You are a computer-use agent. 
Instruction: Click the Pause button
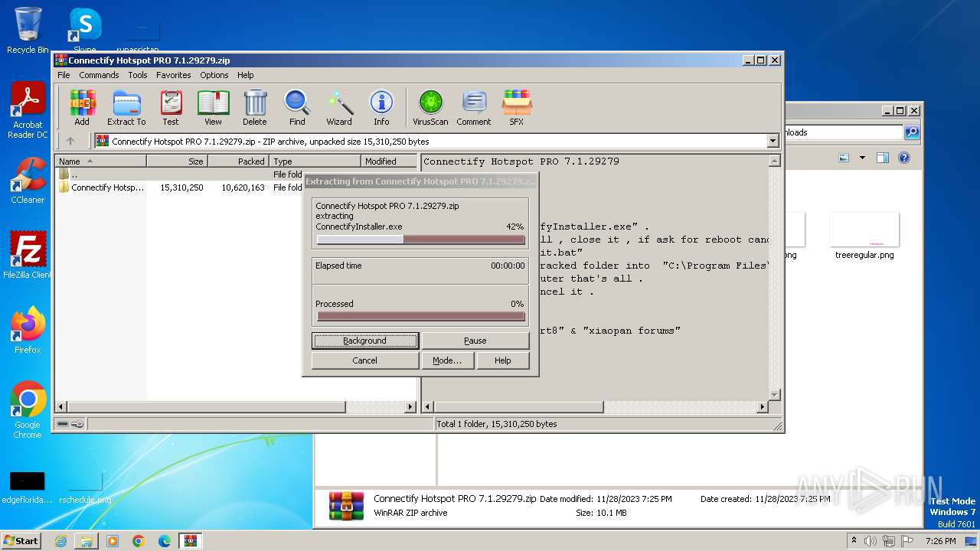coord(475,341)
